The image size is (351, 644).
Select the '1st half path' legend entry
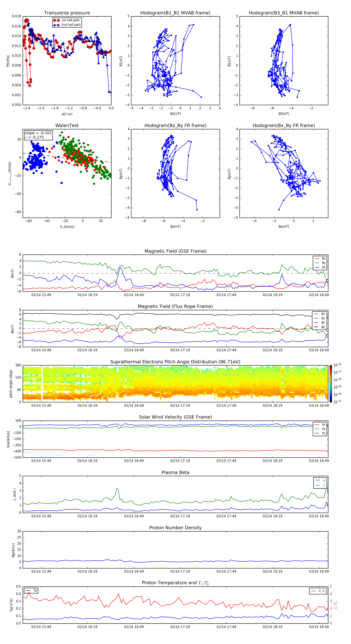[x=67, y=20]
